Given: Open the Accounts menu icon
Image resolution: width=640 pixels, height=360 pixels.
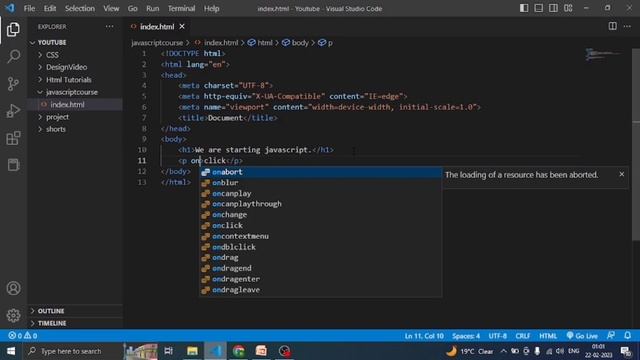Looking at the screenshot, I should pyautogui.click(x=13, y=288).
